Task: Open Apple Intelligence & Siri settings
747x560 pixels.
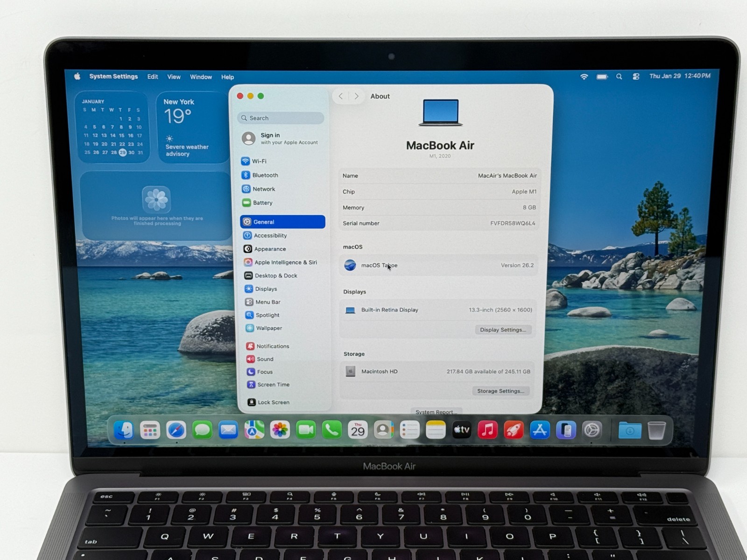Action: tap(282, 262)
